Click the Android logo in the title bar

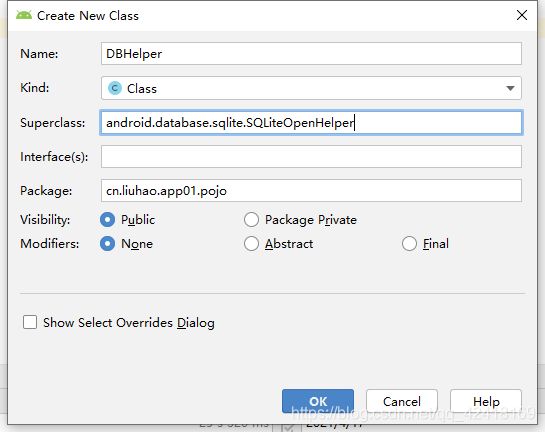click(24, 15)
